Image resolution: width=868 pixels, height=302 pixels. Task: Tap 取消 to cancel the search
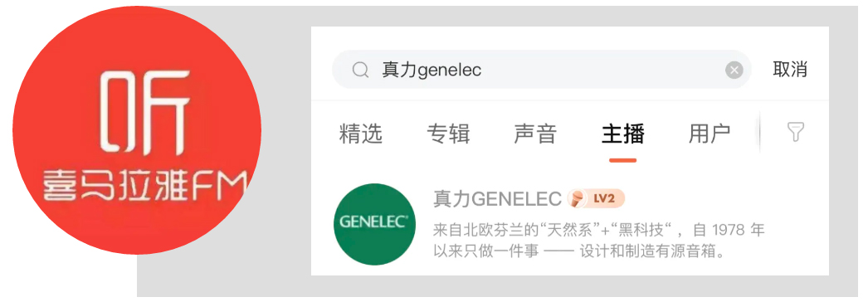pyautogui.click(x=790, y=70)
